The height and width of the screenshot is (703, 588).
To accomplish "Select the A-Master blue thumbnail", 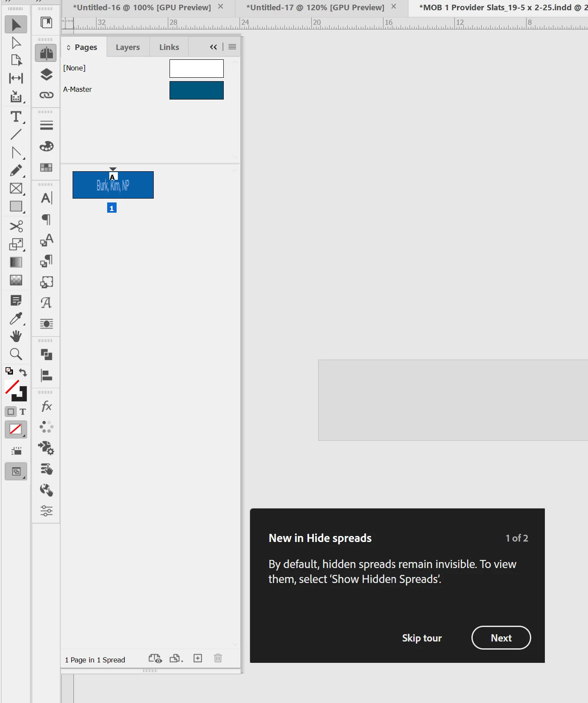I will click(x=196, y=90).
